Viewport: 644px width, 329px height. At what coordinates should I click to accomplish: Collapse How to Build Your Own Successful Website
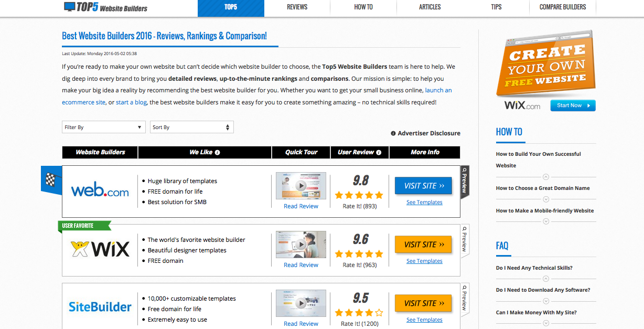pyautogui.click(x=546, y=177)
